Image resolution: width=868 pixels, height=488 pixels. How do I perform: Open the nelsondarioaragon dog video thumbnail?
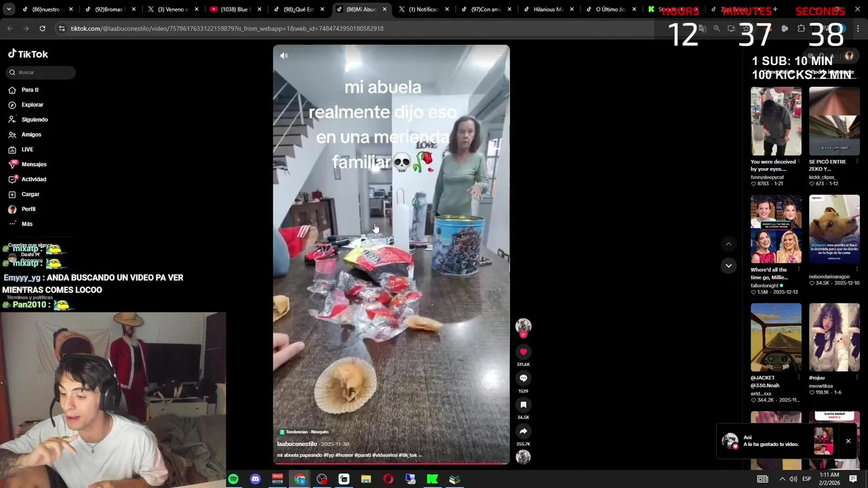pos(834,229)
